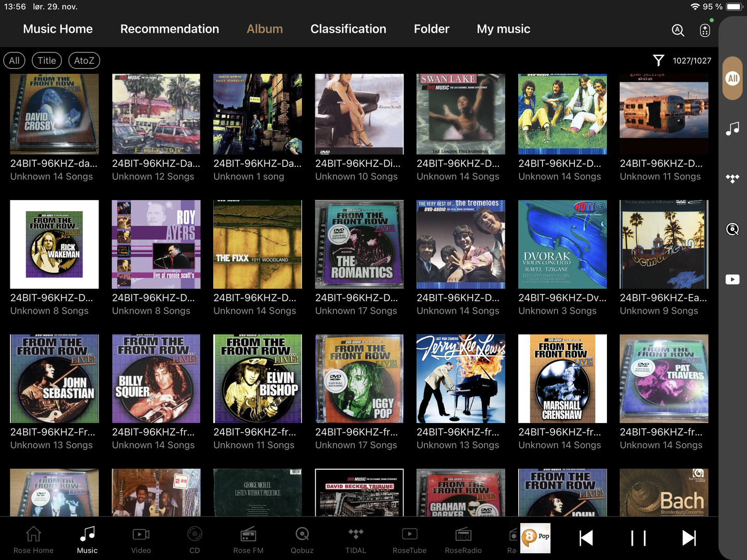Open the Jerry Lee Lewis album cover
747x560 pixels.
[x=461, y=379]
